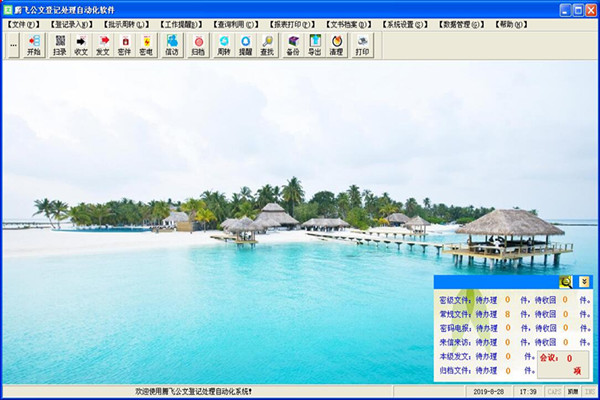Click the magnifier icon in the pending panel

[566, 282]
